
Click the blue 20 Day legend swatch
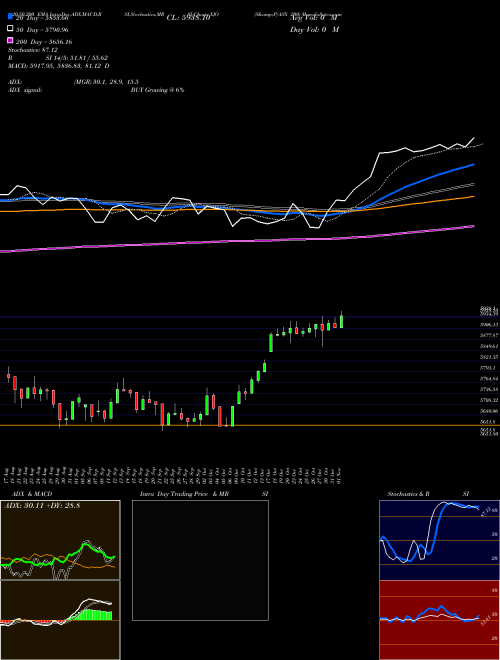point(10,17)
